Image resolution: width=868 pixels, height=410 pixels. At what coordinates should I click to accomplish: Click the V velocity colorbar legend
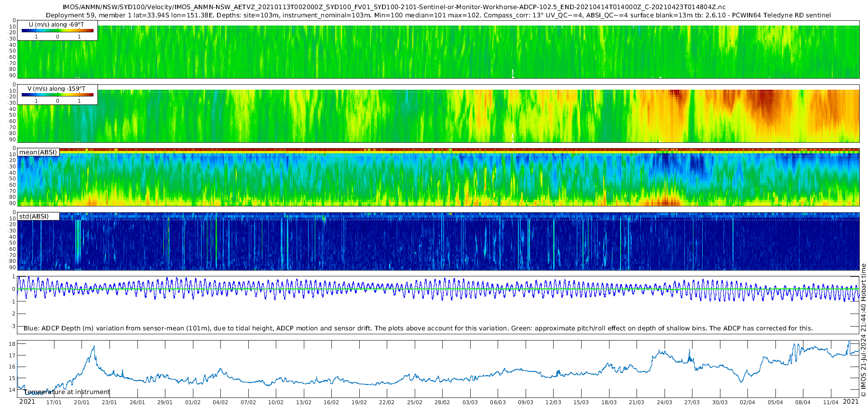point(57,95)
